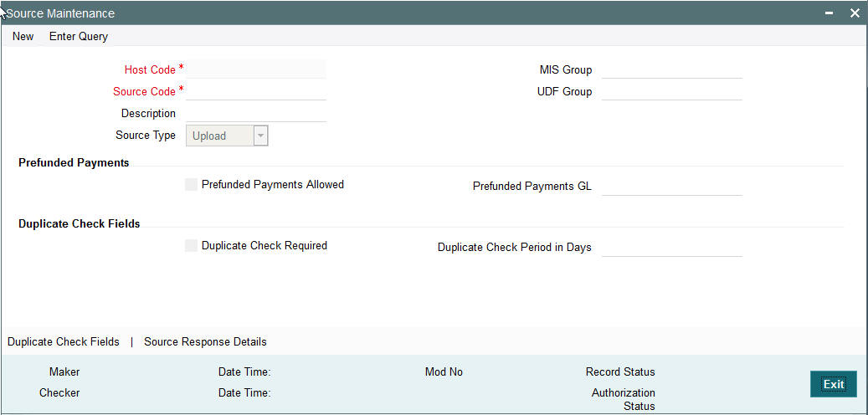The image size is (868, 415).
Task: Click the Duplicate Check Period in Days field
Action: click(x=671, y=248)
